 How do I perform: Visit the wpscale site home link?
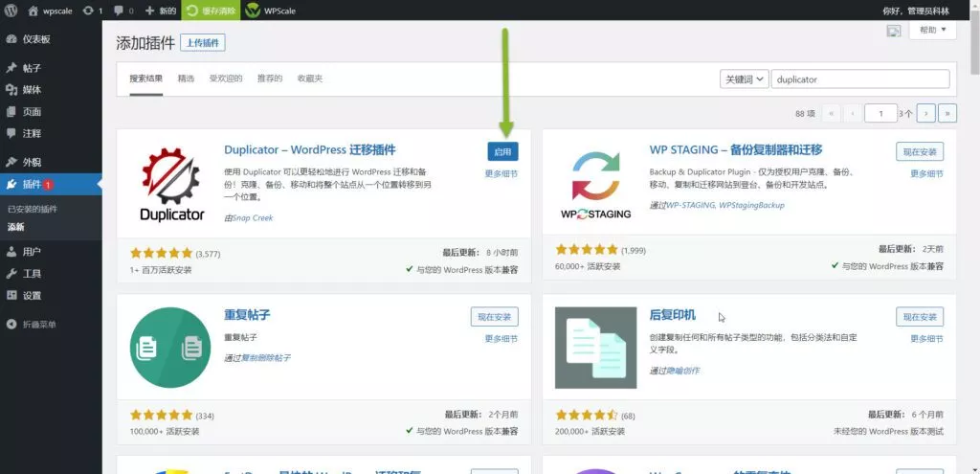(52, 11)
